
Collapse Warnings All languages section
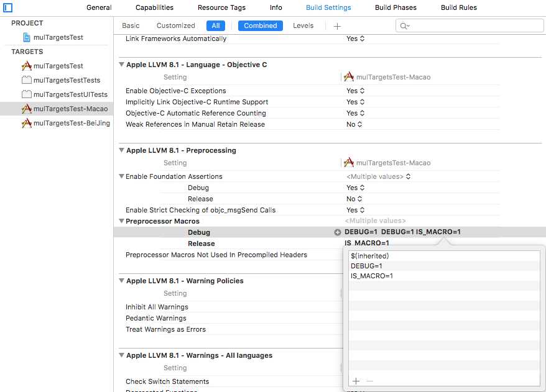tap(121, 355)
